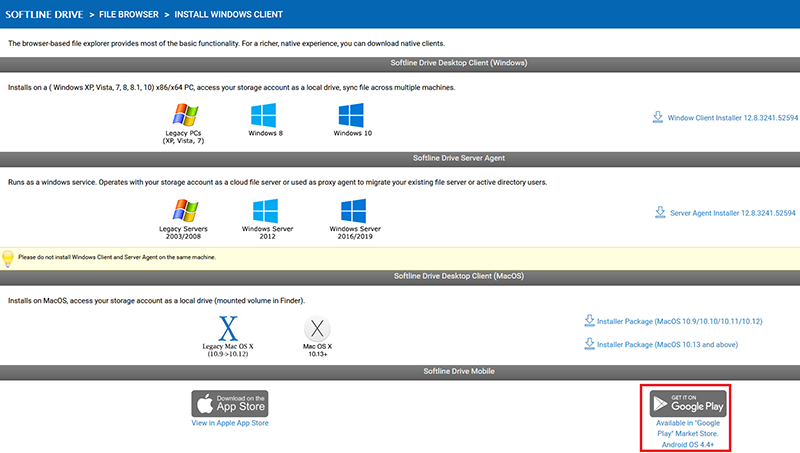Click download arrow beside Window Client Installer
The height and width of the screenshot is (453, 800).
point(657,117)
